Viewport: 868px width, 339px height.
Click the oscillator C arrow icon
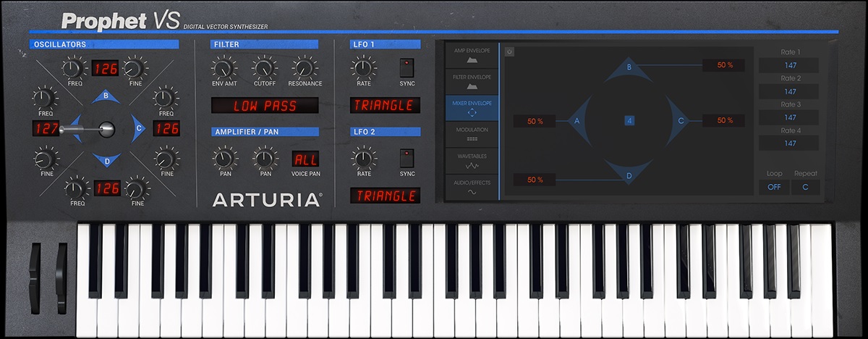[x=138, y=129]
